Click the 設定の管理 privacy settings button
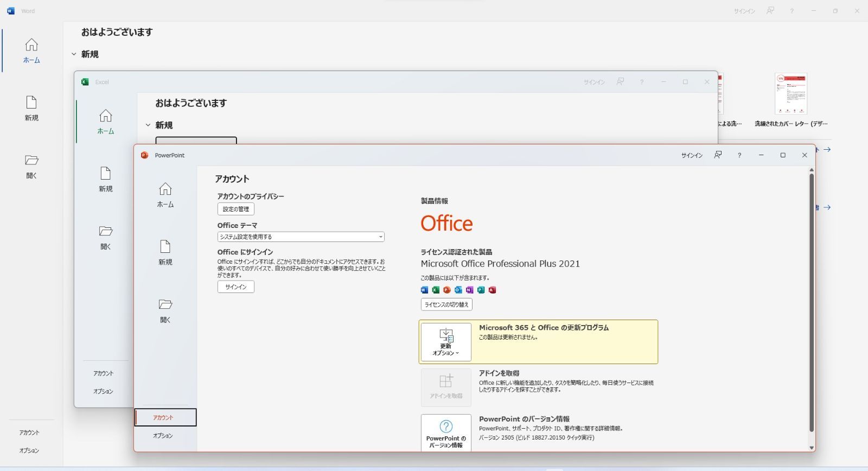This screenshot has width=868, height=471. coord(236,209)
